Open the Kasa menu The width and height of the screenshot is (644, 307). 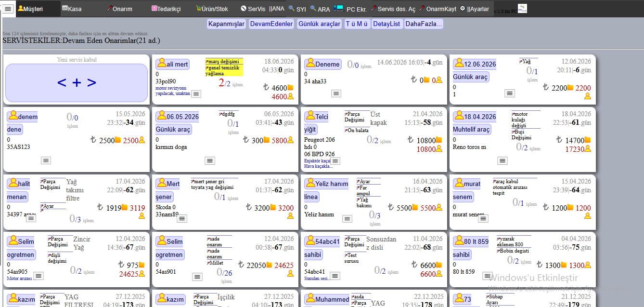(x=71, y=9)
